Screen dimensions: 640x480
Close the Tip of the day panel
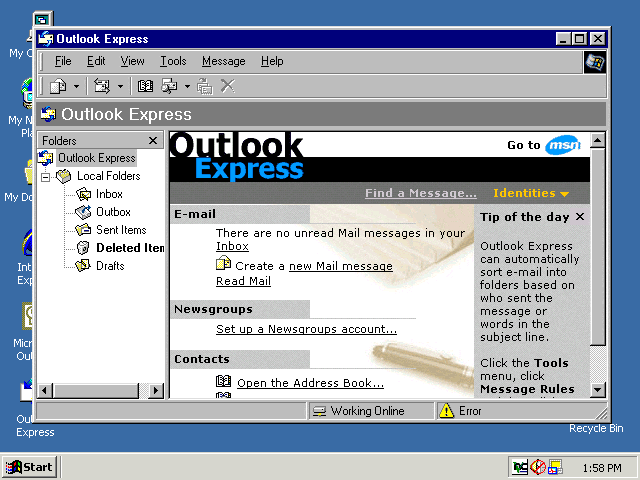tap(580, 217)
